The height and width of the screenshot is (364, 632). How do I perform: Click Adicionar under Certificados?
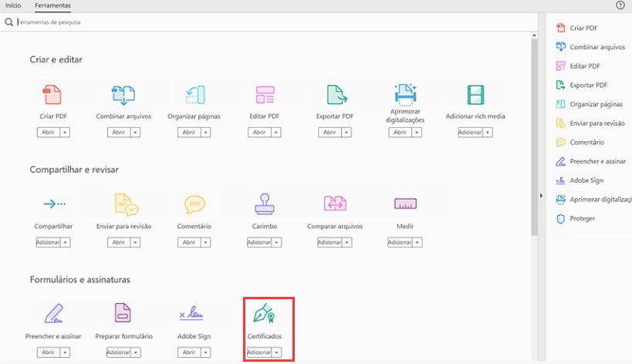259,352
